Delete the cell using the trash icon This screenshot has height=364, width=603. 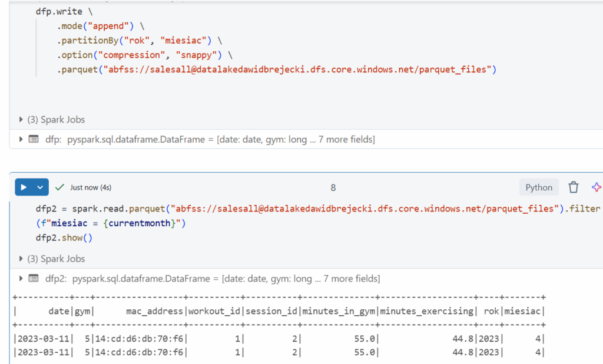tap(573, 187)
